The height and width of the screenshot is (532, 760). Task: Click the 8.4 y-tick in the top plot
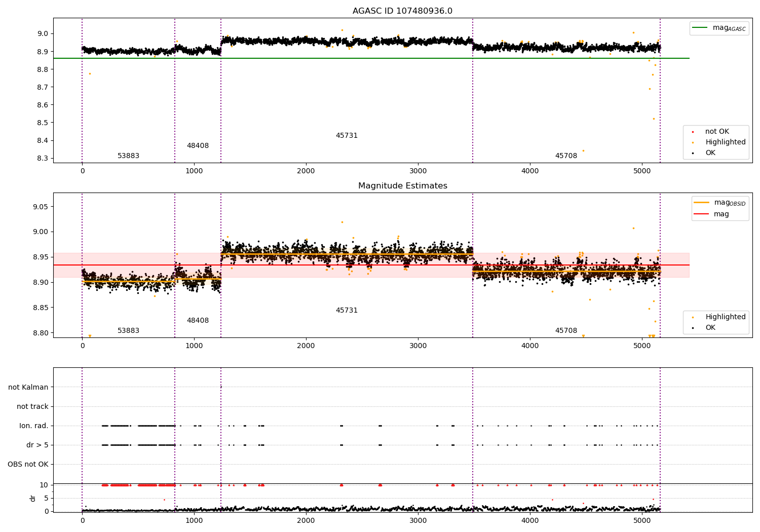pos(43,141)
